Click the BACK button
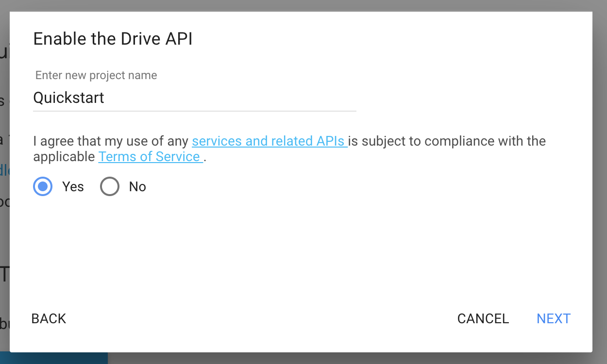607x364 pixels. pyautogui.click(x=49, y=318)
